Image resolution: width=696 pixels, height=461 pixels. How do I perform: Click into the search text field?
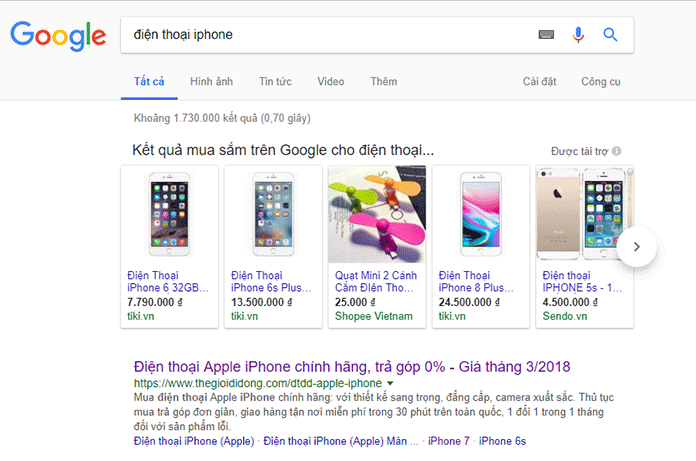[x=330, y=35]
